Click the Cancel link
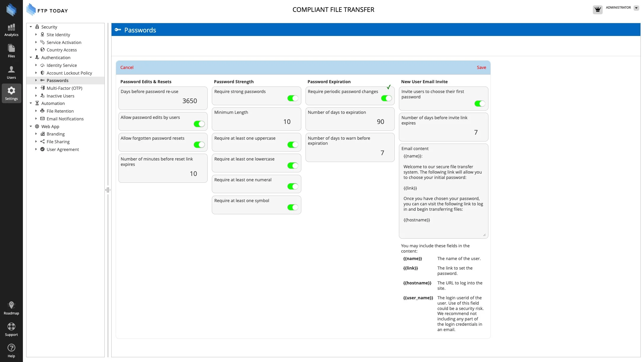 [127, 67]
